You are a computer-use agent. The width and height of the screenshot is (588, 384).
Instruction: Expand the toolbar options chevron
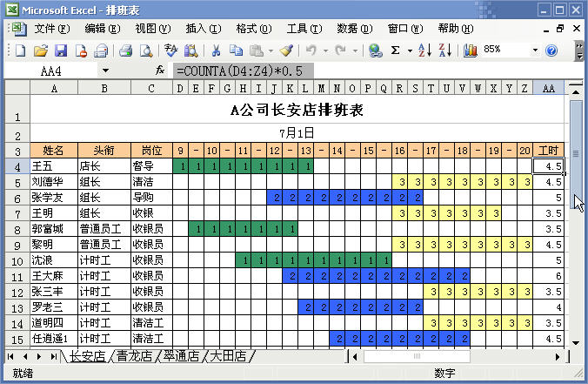[580, 51]
